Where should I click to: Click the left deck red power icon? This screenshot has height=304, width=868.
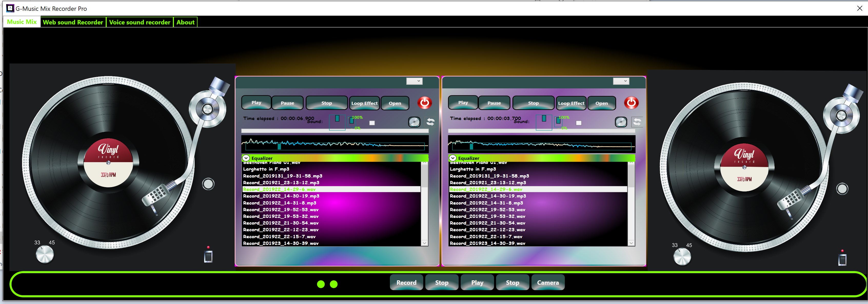click(425, 103)
